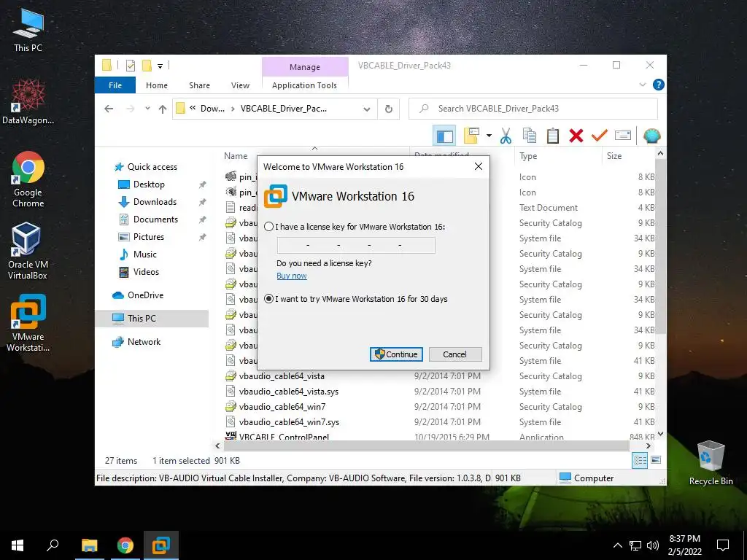Open recent locations dropdown arrow
The width and height of the screenshot is (747, 560).
[x=147, y=109]
